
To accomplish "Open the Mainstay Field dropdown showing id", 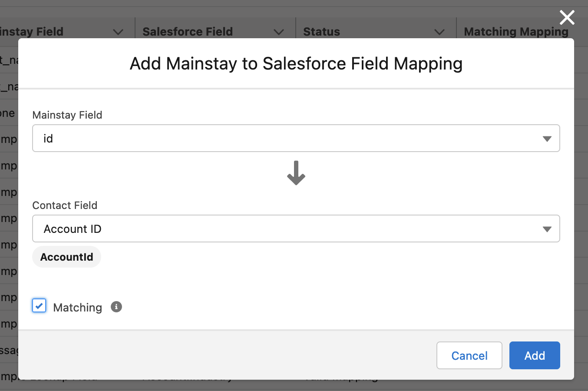I will tap(296, 138).
